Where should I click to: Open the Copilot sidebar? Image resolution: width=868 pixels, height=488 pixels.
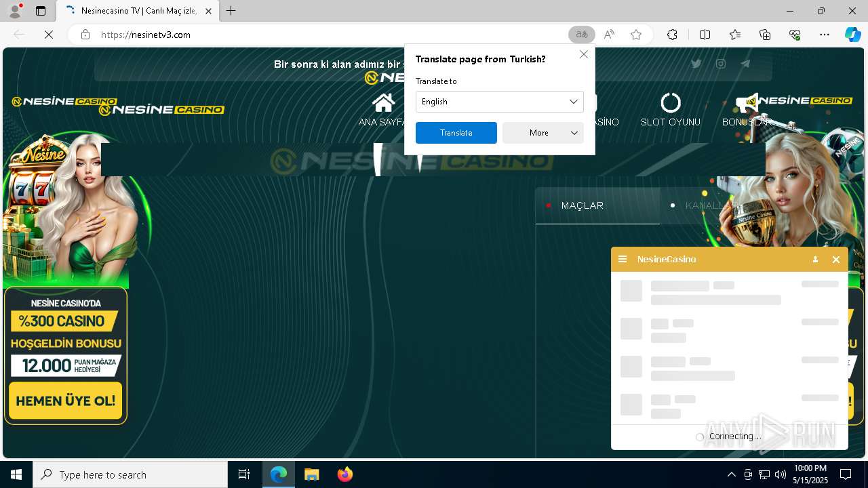coord(852,35)
